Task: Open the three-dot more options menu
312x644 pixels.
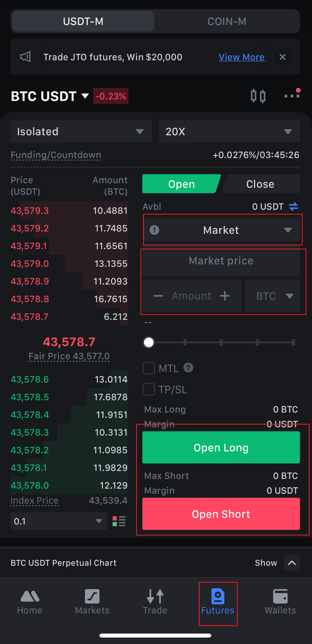Action: click(292, 96)
